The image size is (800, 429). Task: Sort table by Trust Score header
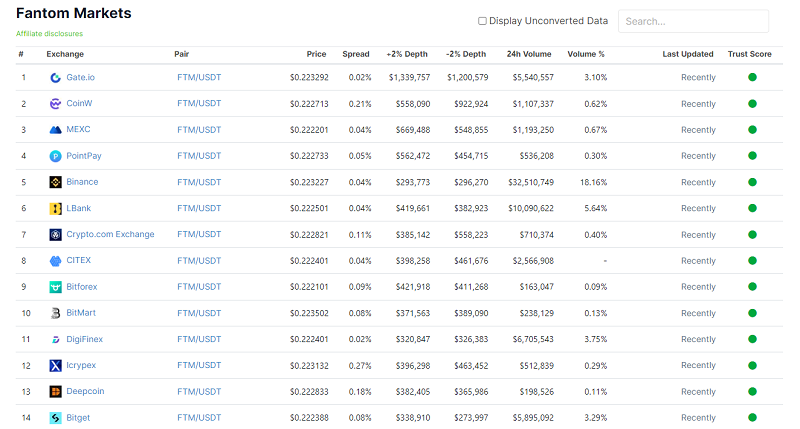[749, 54]
